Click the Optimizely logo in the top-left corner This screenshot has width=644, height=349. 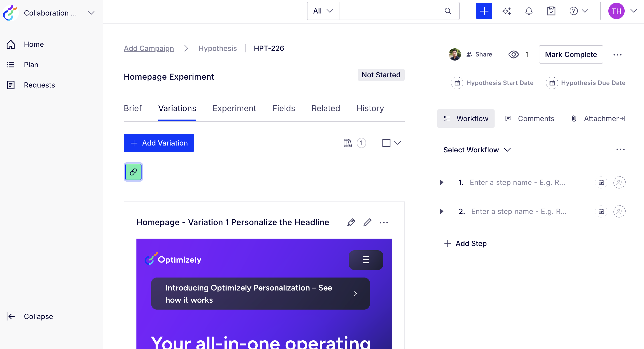click(10, 13)
